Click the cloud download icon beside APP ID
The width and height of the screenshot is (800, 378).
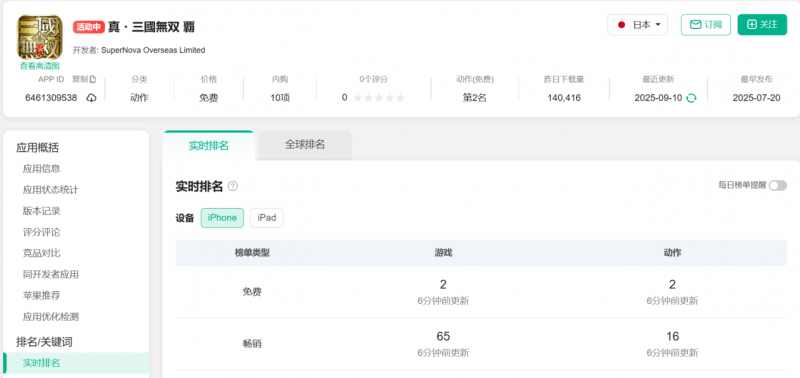(x=91, y=98)
